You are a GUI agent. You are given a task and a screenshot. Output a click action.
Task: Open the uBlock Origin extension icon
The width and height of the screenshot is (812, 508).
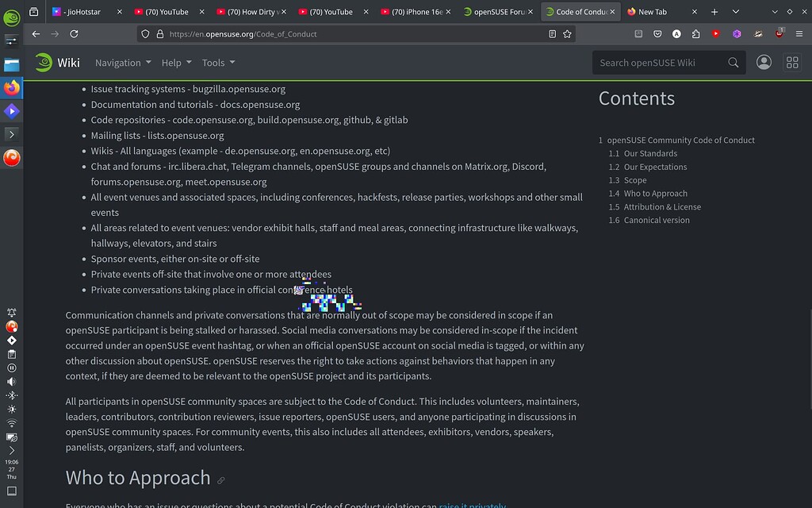(779, 35)
